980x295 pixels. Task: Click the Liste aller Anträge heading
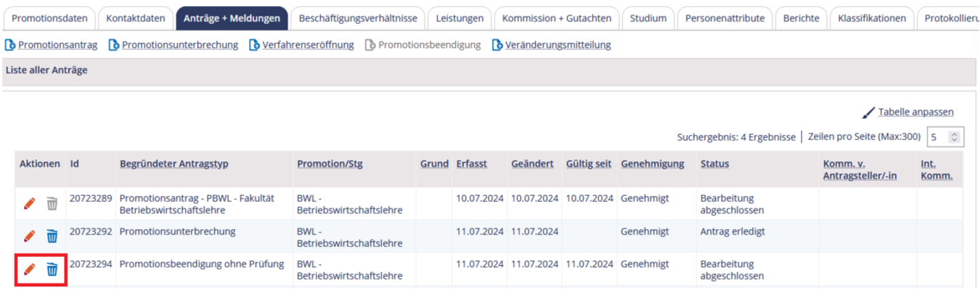pos(46,70)
